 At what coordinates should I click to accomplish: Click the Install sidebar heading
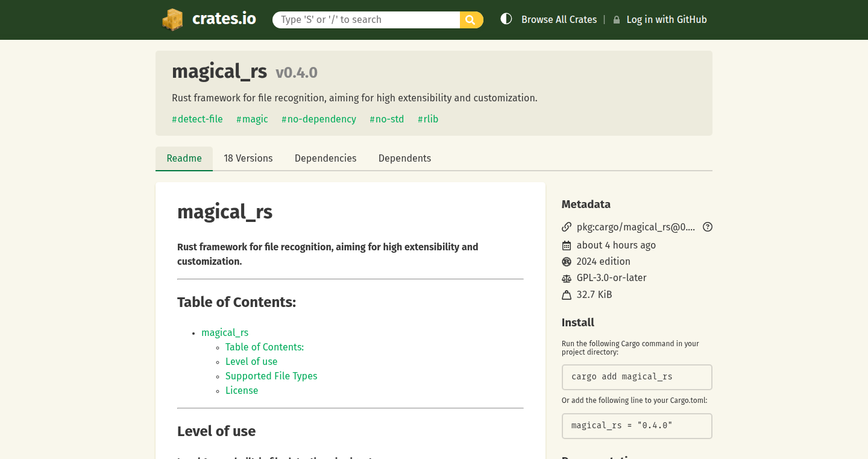coord(578,323)
